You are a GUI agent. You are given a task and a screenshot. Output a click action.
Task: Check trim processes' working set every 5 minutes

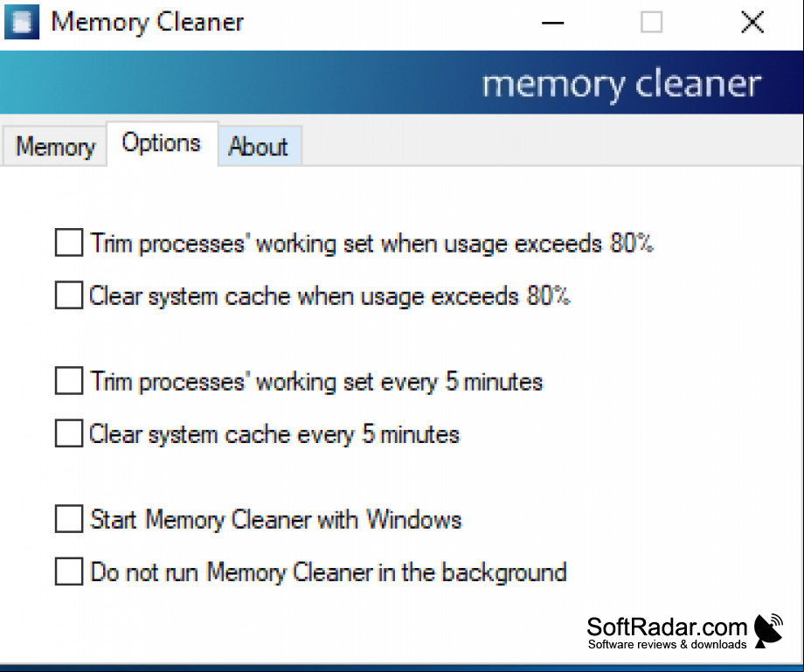[69, 381]
